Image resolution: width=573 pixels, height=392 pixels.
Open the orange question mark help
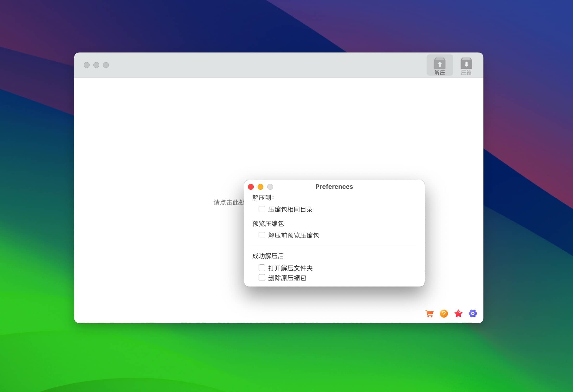444,314
